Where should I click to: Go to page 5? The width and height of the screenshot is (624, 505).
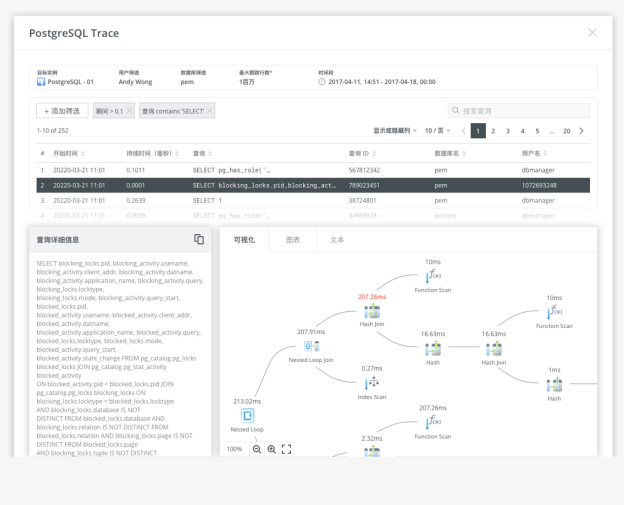(x=537, y=131)
